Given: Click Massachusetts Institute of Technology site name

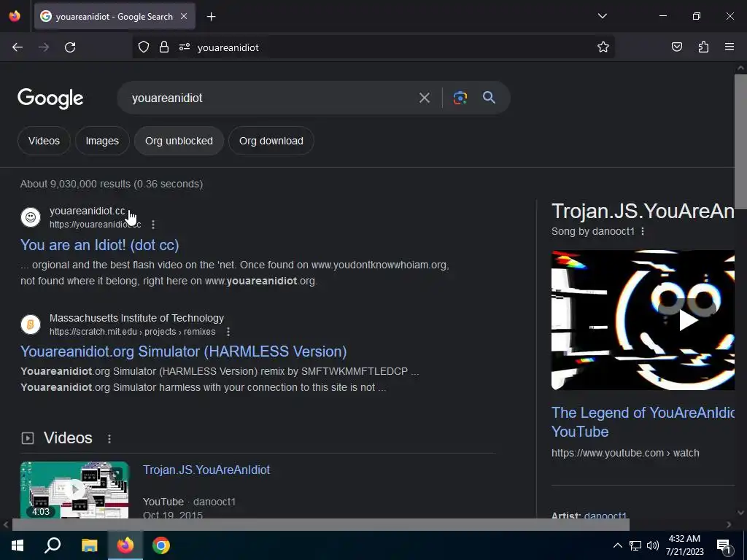Looking at the screenshot, I should point(136,318).
